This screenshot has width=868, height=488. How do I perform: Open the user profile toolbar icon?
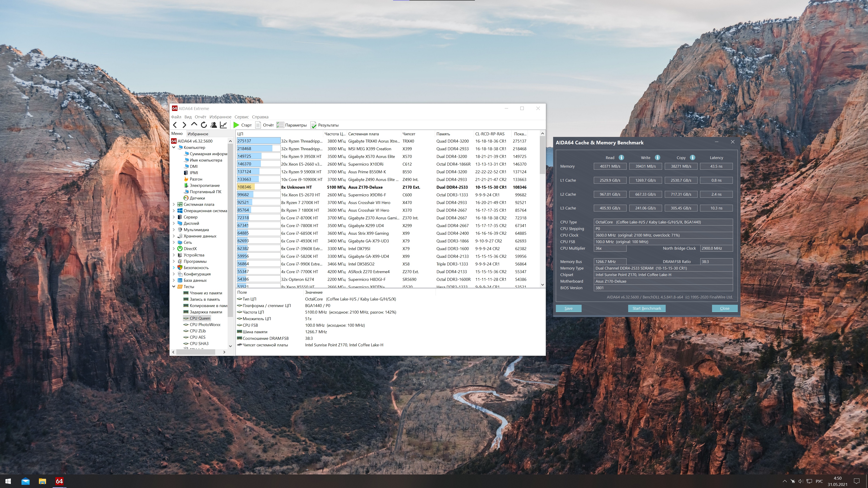click(214, 125)
